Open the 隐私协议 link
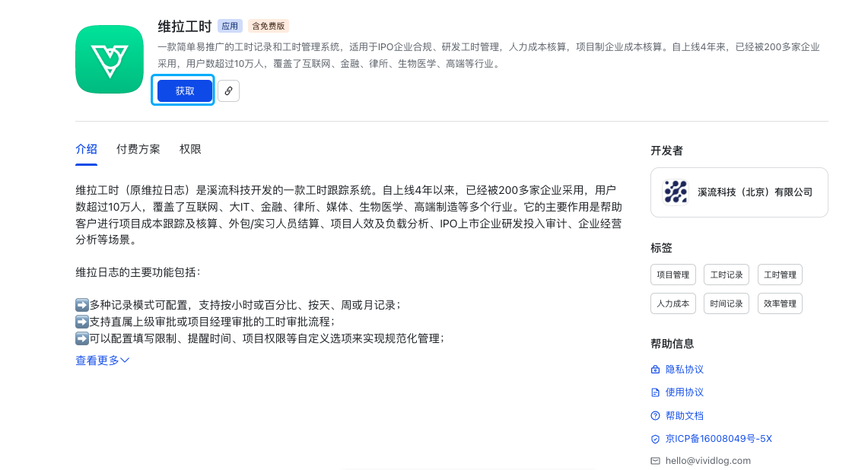868x470 pixels. (684, 370)
